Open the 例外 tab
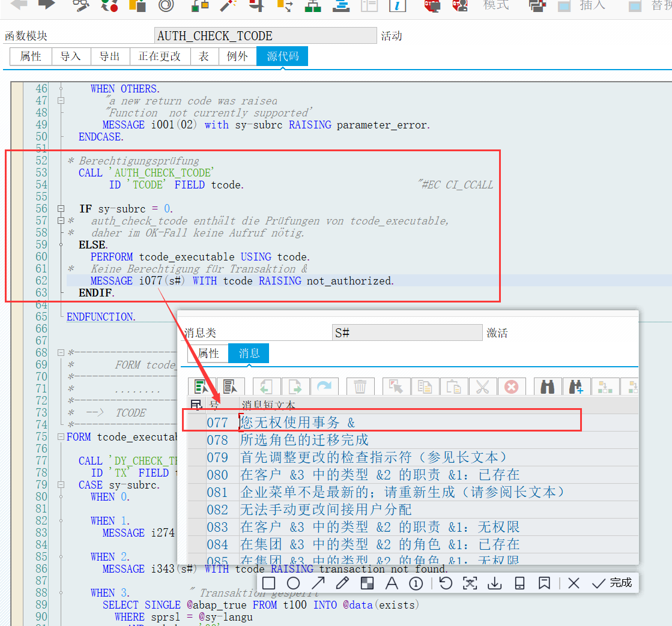This screenshot has height=626, width=672. point(237,56)
